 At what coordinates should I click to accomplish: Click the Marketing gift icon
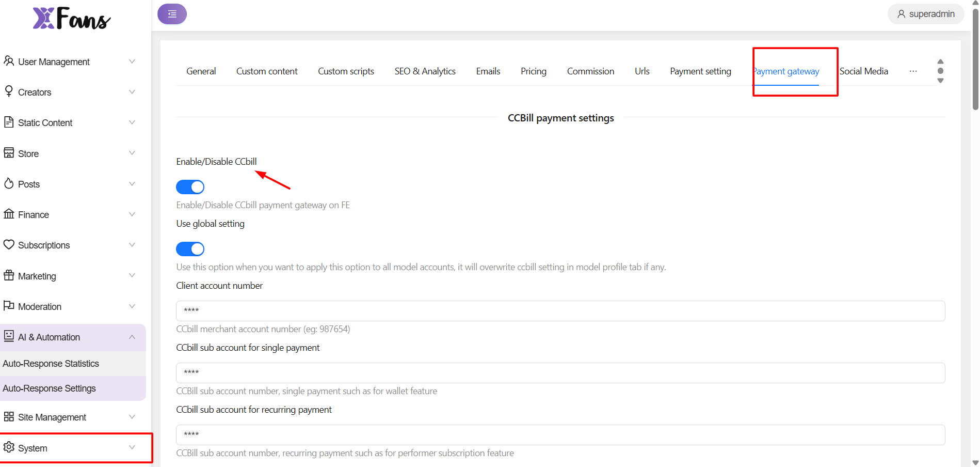pyautogui.click(x=9, y=275)
